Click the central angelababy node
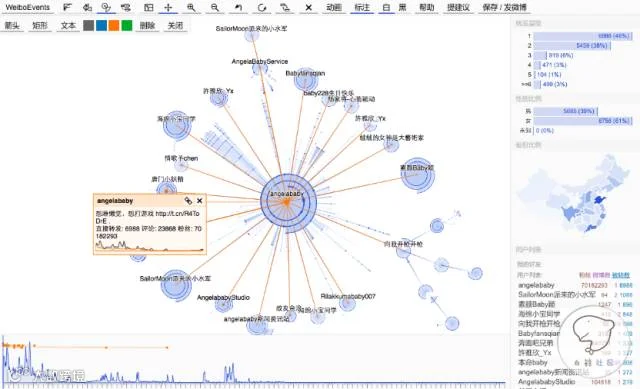640x389 pixels. point(288,202)
